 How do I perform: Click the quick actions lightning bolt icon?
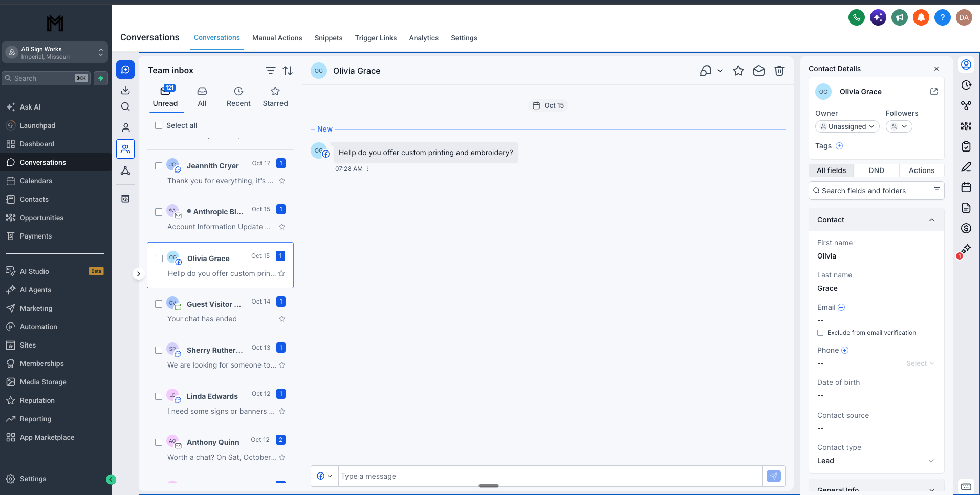(101, 78)
